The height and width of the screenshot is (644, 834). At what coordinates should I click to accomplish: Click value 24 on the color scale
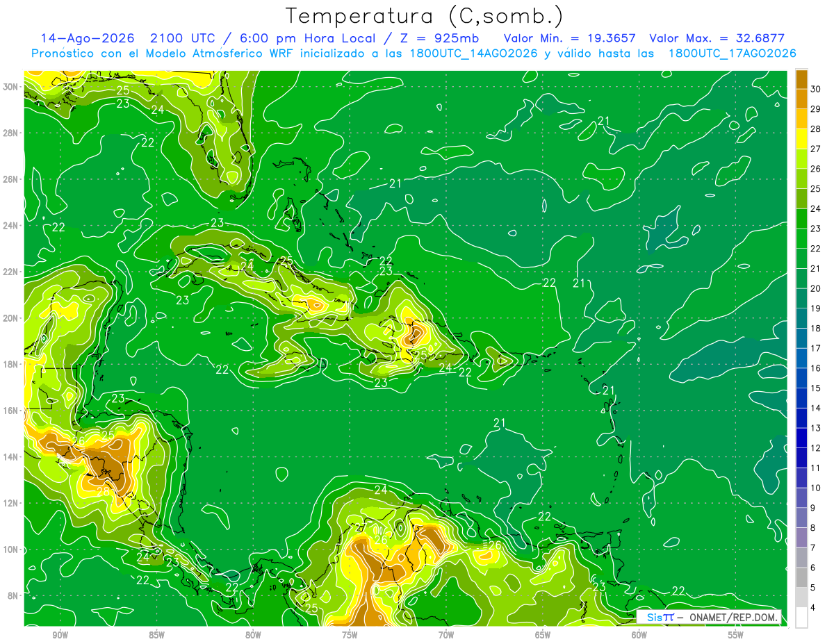(816, 208)
